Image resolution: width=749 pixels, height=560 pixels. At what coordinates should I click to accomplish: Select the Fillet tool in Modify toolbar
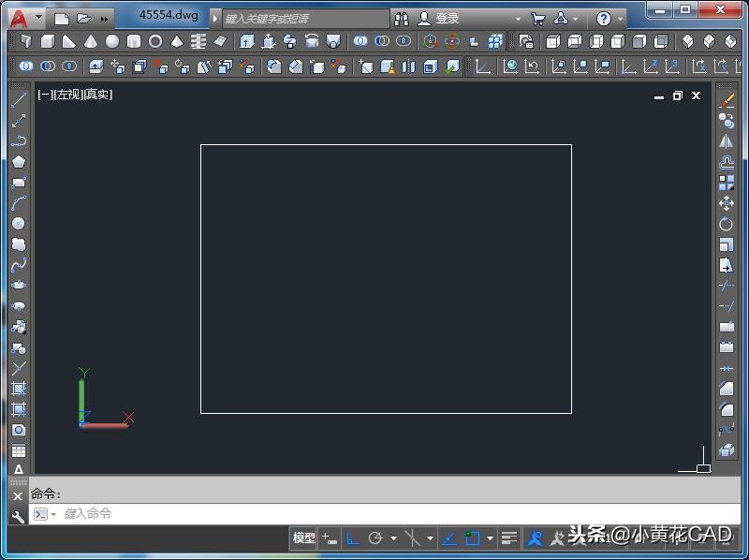[727, 409]
